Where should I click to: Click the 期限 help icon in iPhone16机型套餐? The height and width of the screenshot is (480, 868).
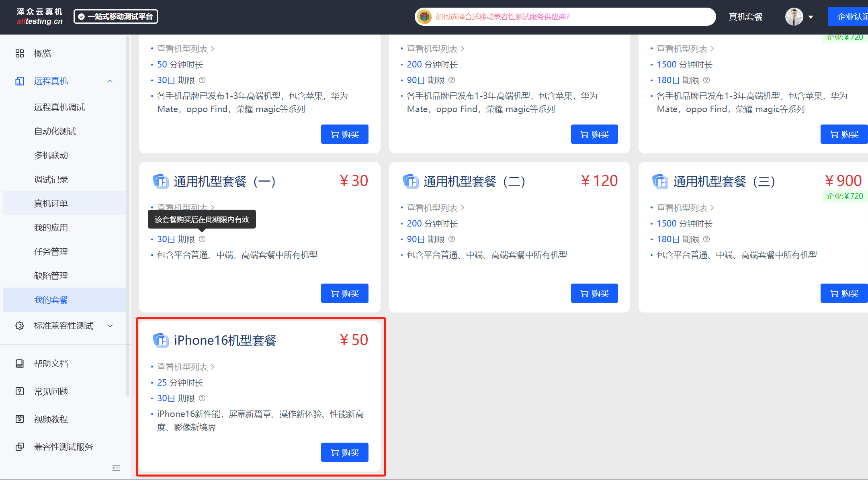click(x=202, y=398)
